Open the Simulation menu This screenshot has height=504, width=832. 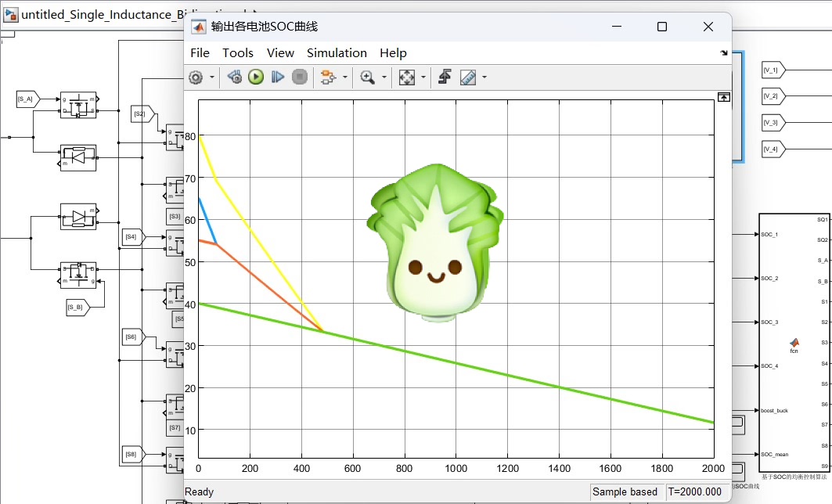pos(337,53)
